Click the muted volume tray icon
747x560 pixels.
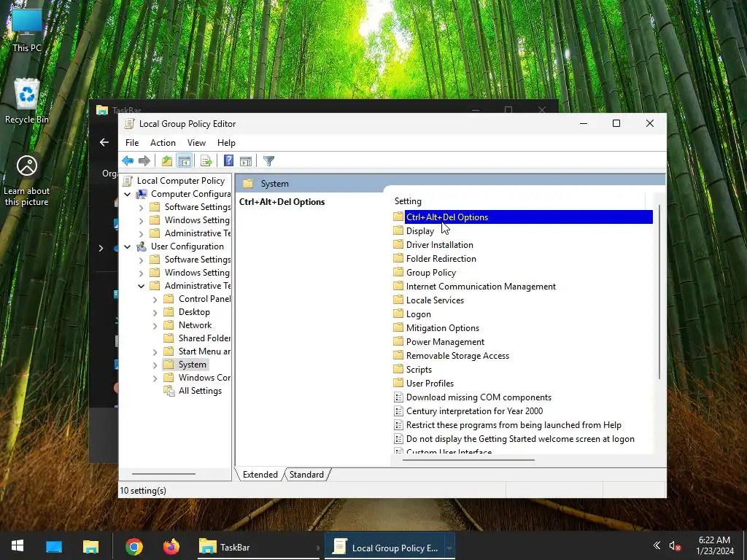tap(675, 546)
